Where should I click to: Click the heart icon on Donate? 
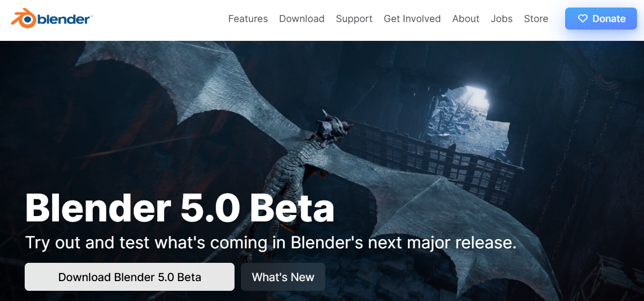[582, 19]
